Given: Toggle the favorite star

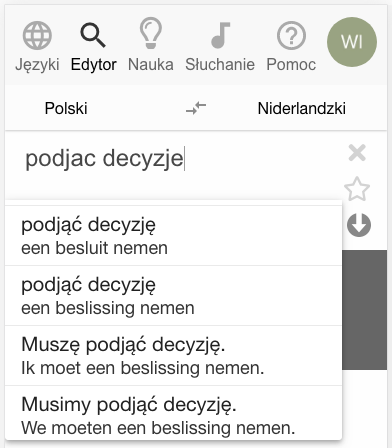Looking at the screenshot, I should click(357, 189).
